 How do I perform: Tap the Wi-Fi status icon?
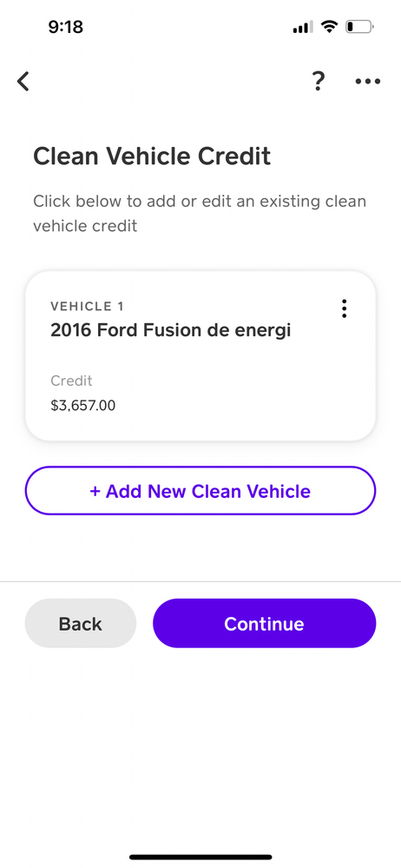[x=330, y=26]
